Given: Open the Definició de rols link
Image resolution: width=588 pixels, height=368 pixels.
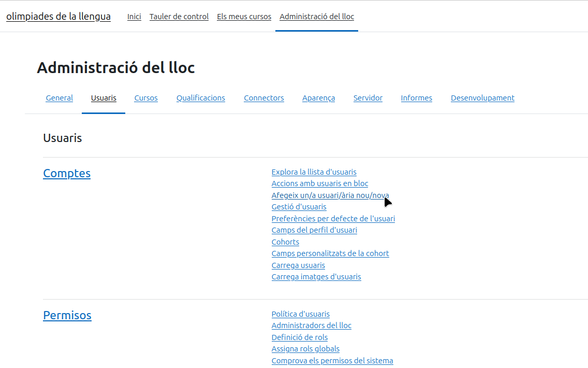Looking at the screenshot, I should click(299, 337).
